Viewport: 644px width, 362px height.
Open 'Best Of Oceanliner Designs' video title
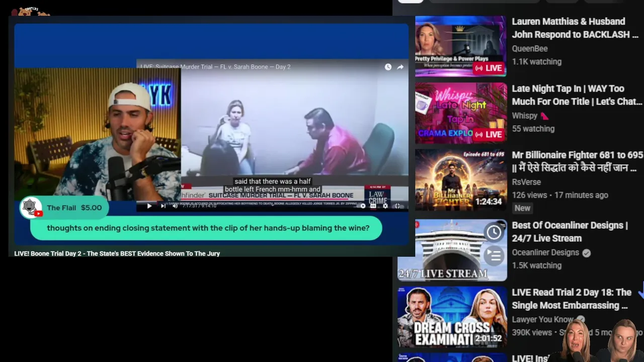pyautogui.click(x=570, y=232)
